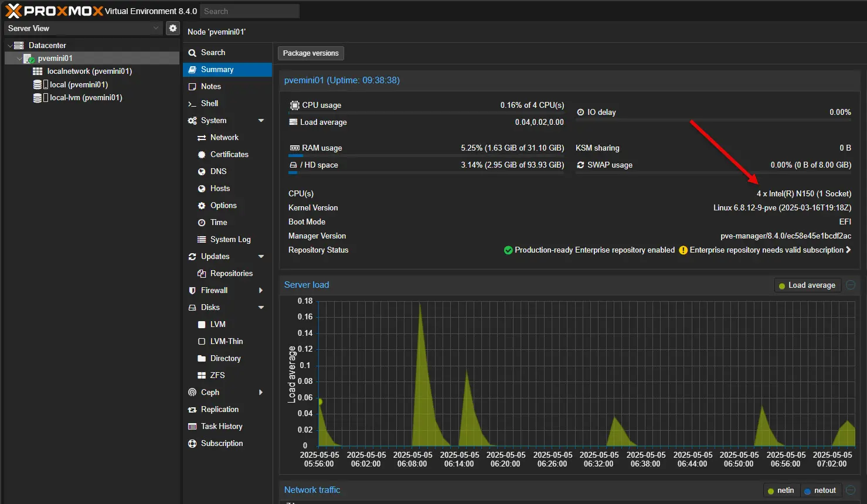This screenshot has height=504, width=867.
Task: Open the Shell console
Action: point(209,103)
